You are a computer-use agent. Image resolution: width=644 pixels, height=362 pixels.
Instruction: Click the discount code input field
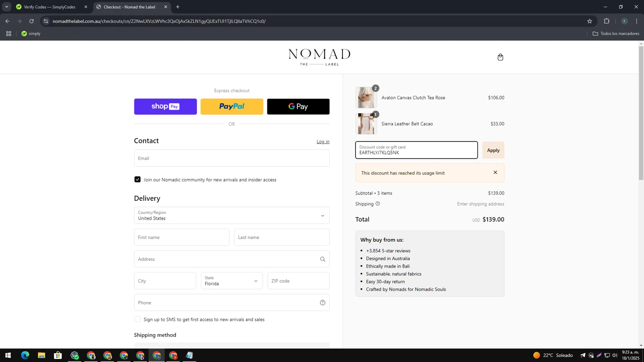416,150
